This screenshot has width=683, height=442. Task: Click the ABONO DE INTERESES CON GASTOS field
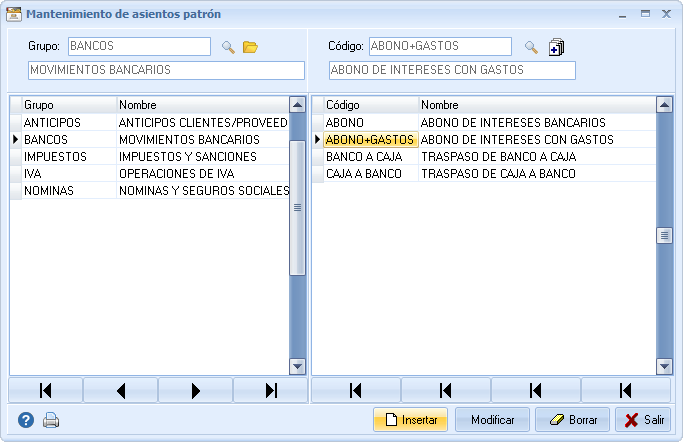point(452,70)
